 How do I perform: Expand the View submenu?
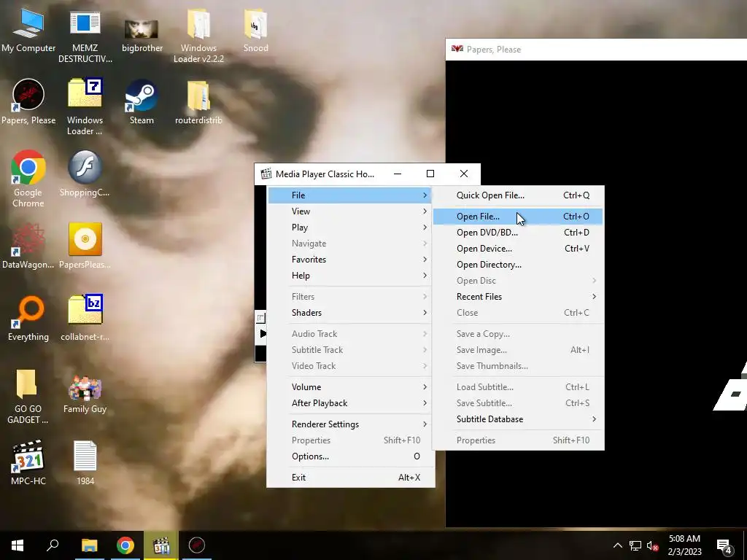[349, 211]
